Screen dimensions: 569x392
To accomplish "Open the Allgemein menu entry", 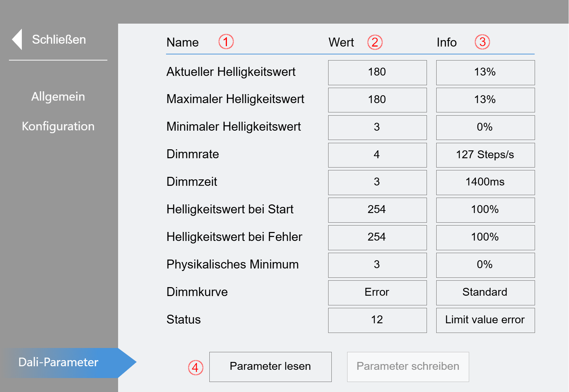I will (x=58, y=97).
